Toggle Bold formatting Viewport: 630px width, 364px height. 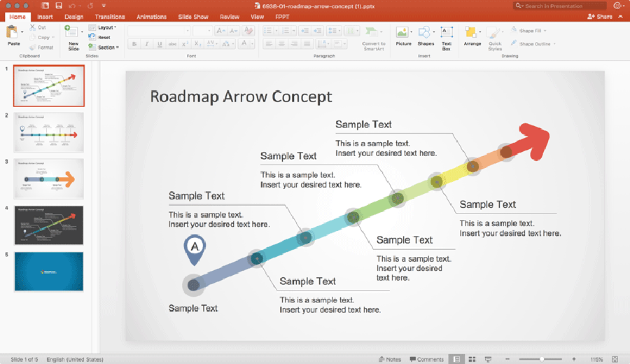click(134, 44)
